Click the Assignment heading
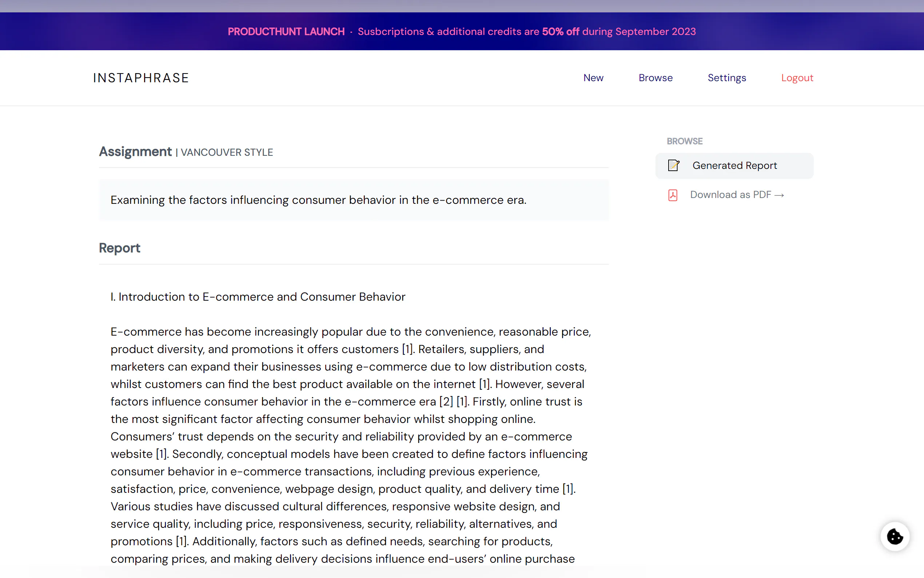Viewport: 924px width, 578px height. click(x=135, y=152)
